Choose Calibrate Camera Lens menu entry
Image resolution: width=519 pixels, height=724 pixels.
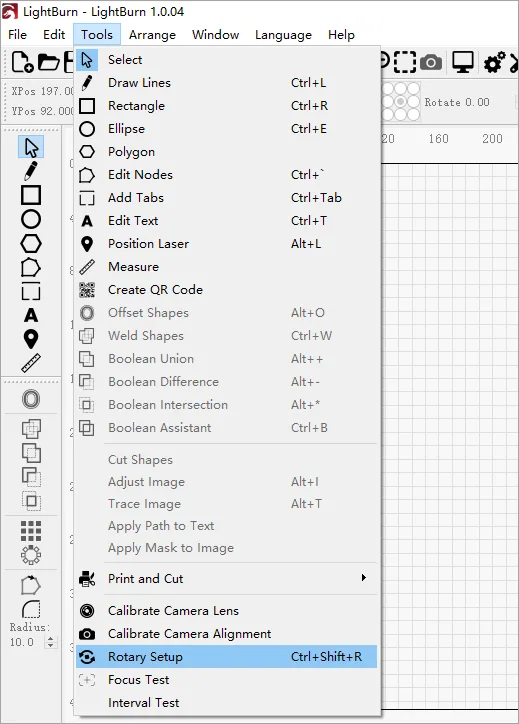(226, 610)
